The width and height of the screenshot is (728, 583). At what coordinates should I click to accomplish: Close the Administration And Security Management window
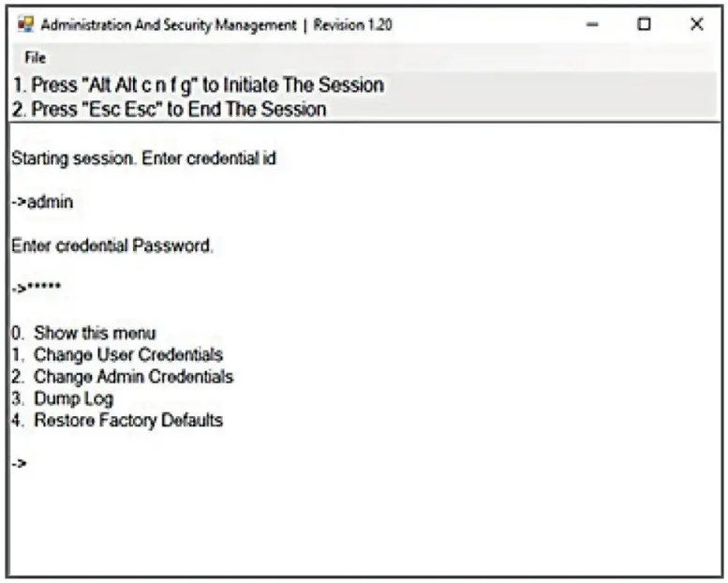[696, 25]
